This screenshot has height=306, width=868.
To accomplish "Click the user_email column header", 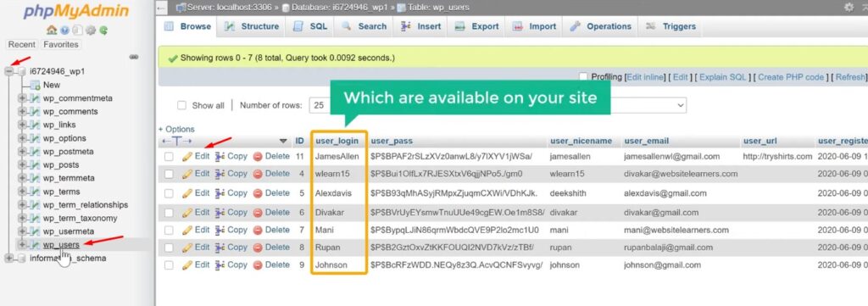I will coord(647,141).
